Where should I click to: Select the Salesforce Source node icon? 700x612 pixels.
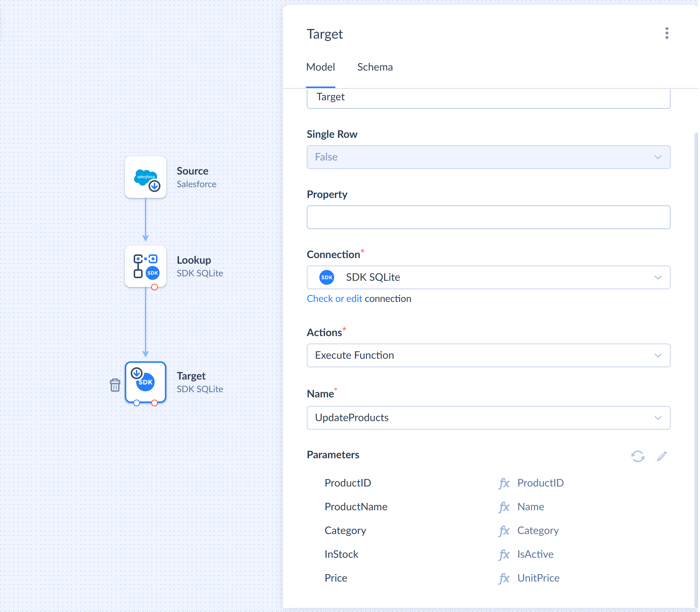pyautogui.click(x=146, y=177)
